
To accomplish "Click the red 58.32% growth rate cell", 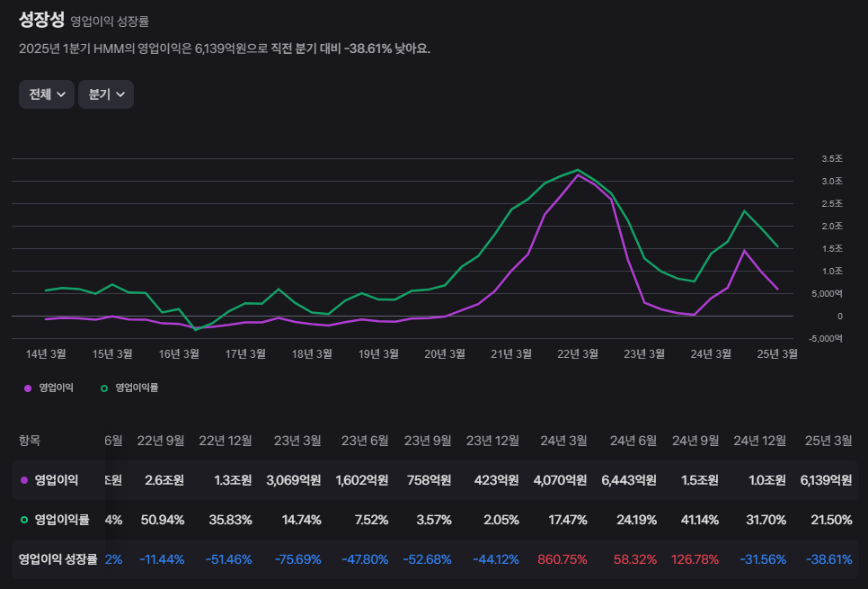I will (635, 559).
